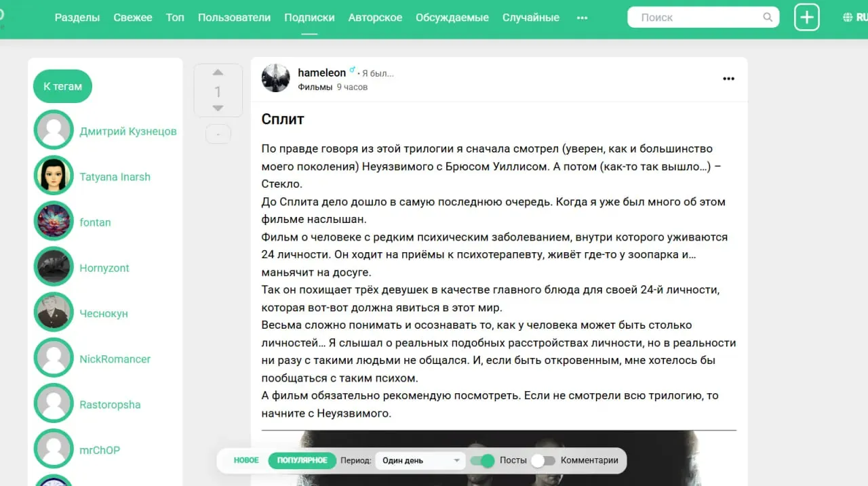Open the Случайные section

531,18
